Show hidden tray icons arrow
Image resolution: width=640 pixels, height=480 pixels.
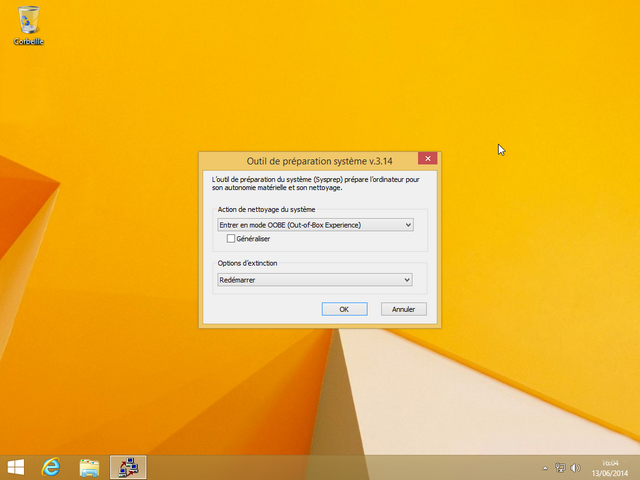(545, 468)
